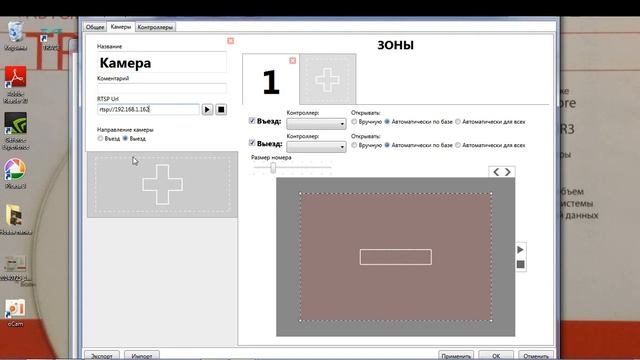Image resolution: width=640 pixels, height=360 pixels.
Task: Go to previous frame with left chevron
Action: (496, 172)
